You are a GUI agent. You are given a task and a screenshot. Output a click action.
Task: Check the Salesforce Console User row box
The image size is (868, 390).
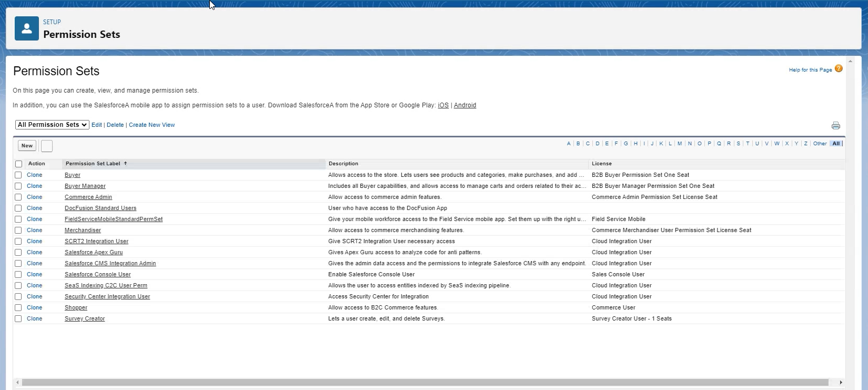point(18,274)
